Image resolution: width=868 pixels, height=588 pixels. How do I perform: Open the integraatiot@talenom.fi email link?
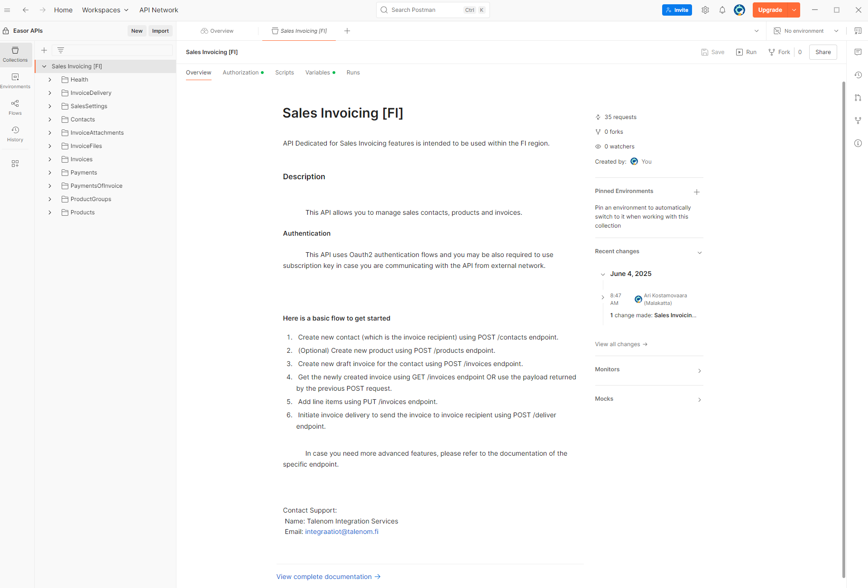342,532
